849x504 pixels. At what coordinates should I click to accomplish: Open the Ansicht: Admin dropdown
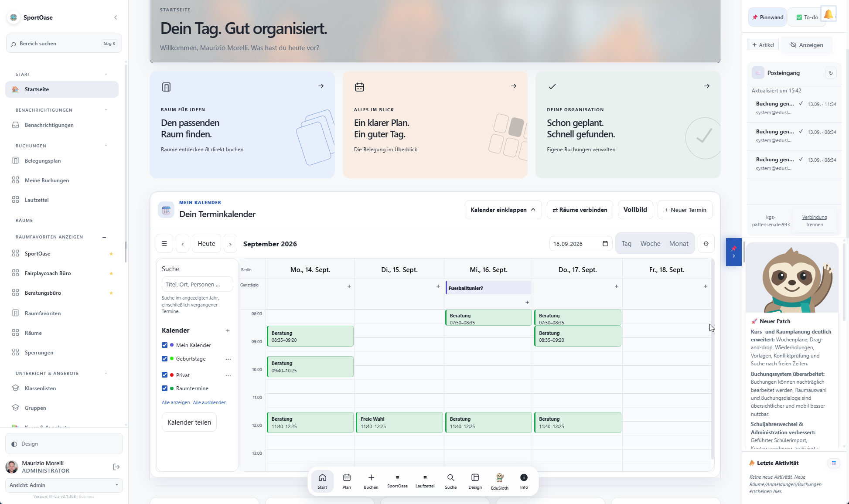64,485
